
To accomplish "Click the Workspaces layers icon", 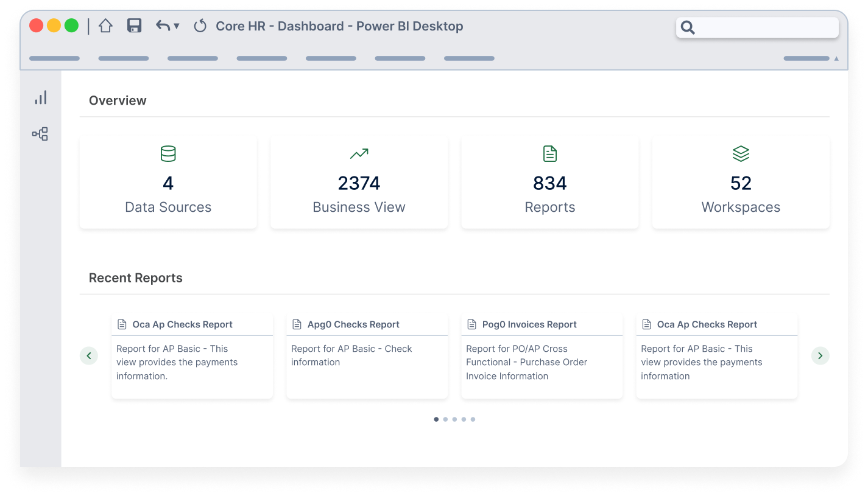I will [x=741, y=154].
